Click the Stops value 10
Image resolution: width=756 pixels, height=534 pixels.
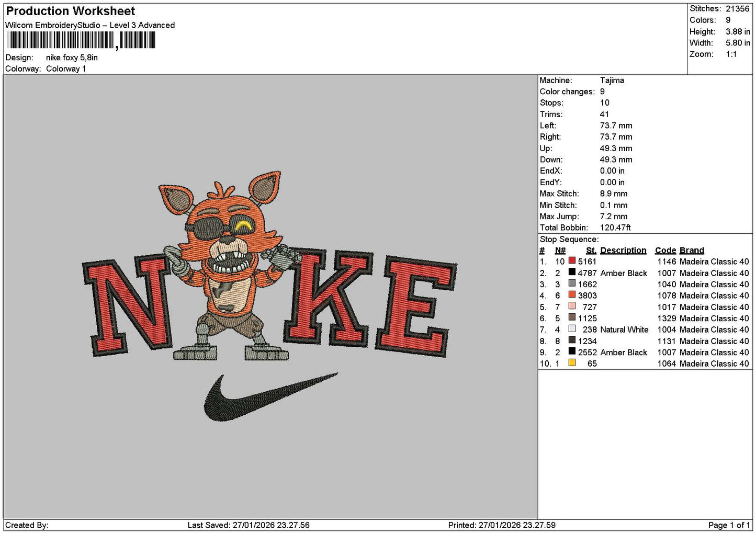coord(604,103)
